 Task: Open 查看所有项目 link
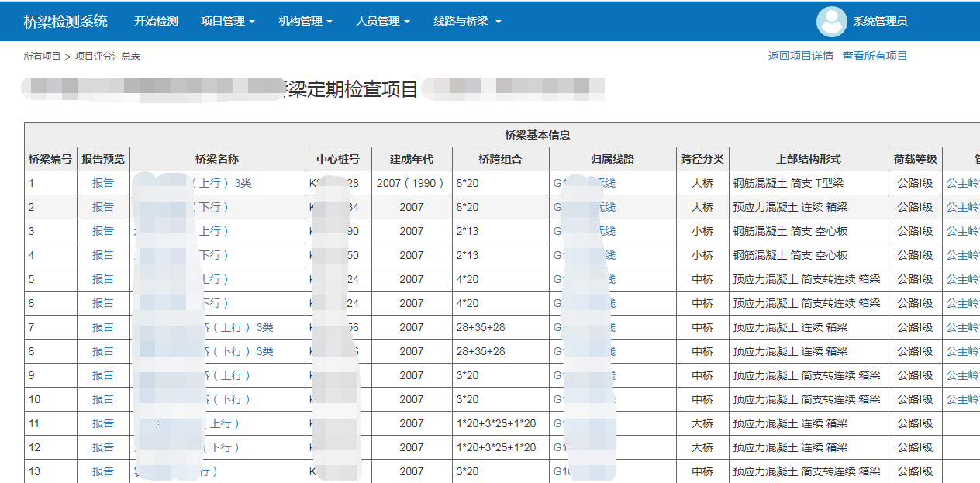(875, 56)
